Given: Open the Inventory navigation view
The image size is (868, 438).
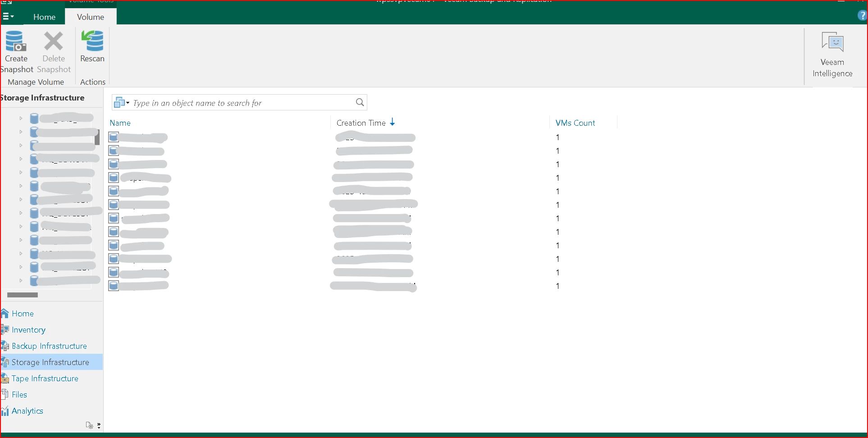Looking at the screenshot, I should [28, 330].
